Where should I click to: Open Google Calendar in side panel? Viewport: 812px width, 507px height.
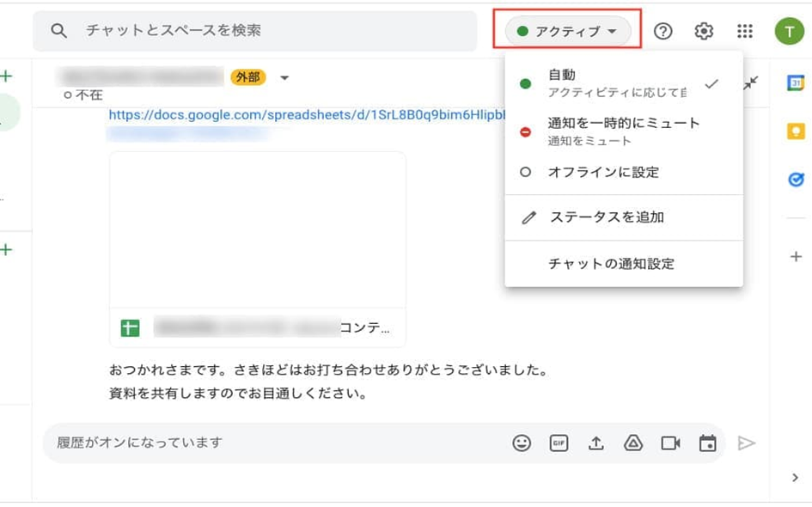(796, 83)
